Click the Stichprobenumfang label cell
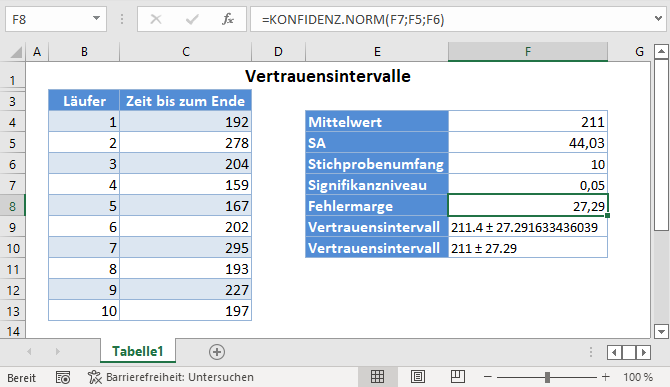The width and height of the screenshot is (670, 387). click(x=377, y=164)
